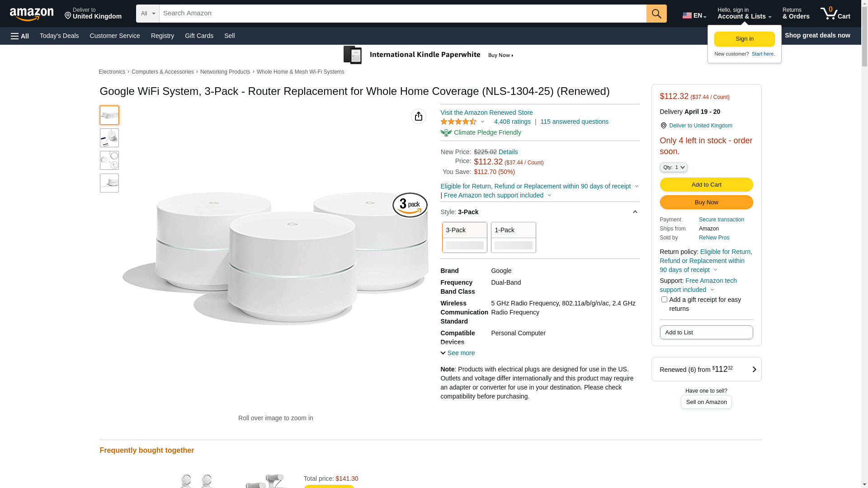Open the shopping cart icon

pos(835,14)
